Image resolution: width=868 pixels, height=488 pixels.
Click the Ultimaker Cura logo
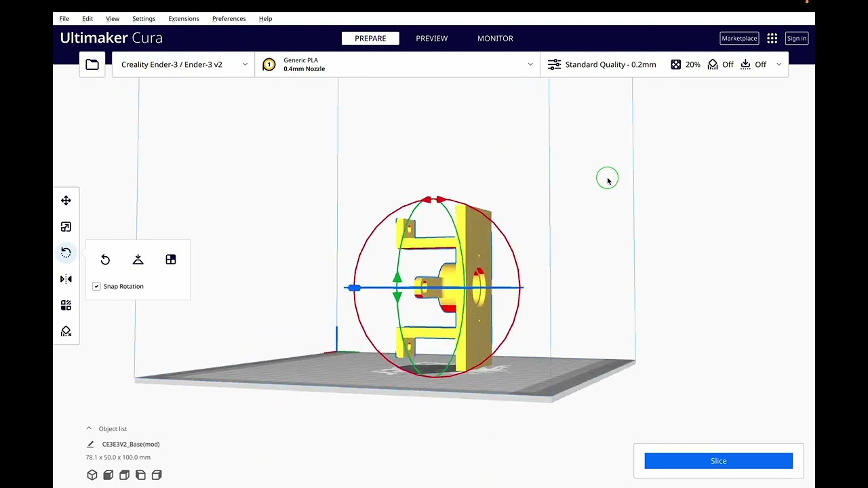pyautogui.click(x=111, y=38)
